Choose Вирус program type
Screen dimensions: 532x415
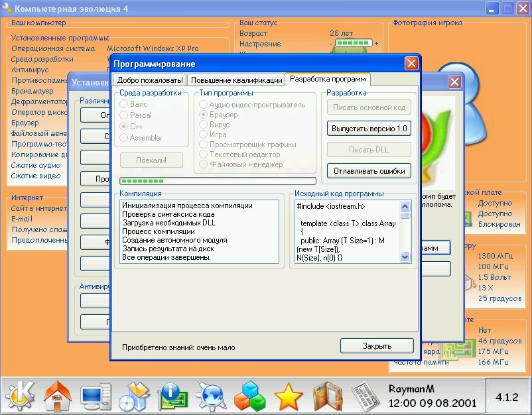click(203, 125)
